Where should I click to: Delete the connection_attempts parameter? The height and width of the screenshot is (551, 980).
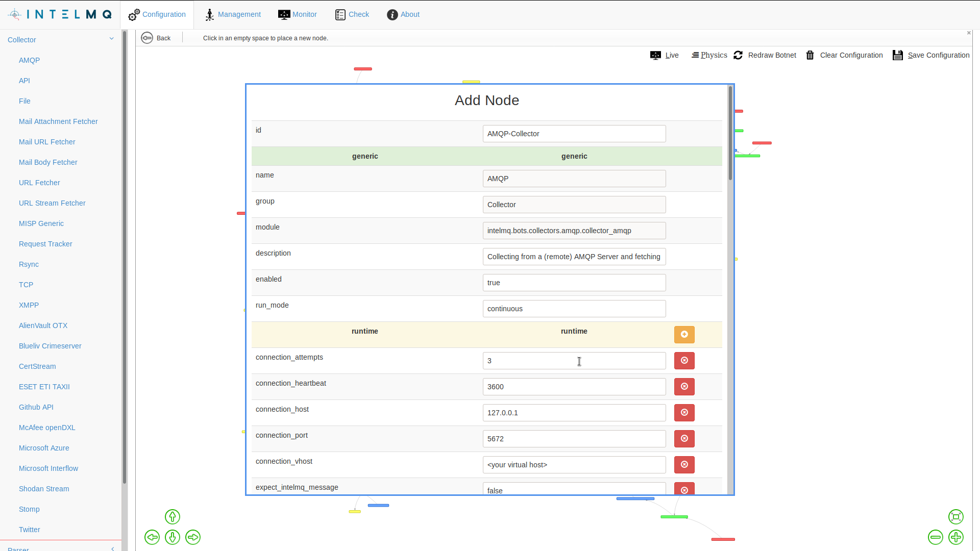[684, 361]
